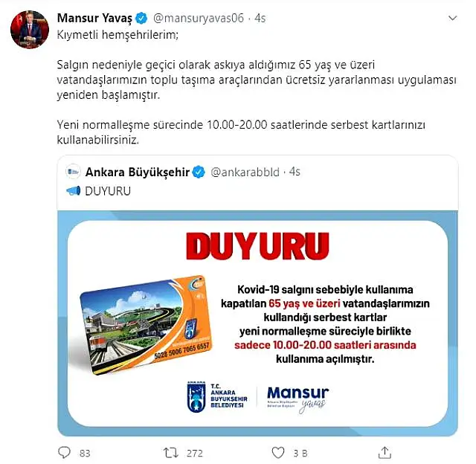The width and height of the screenshot is (476, 464).
Task: Click quoted tweet 4s timestamp
Action: point(295,172)
